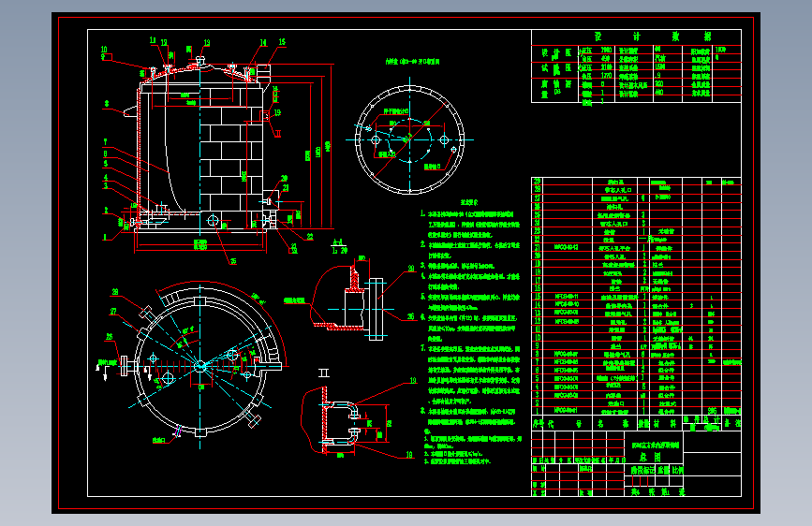812x526 pixels.
Task: Select balloon number 2 near the tank base
Action: (x=106, y=211)
